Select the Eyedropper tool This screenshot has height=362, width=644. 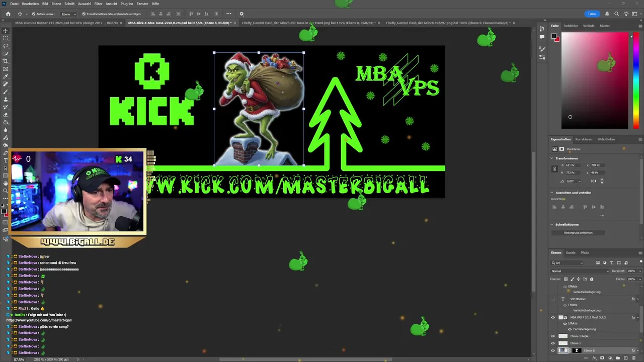tap(6, 76)
